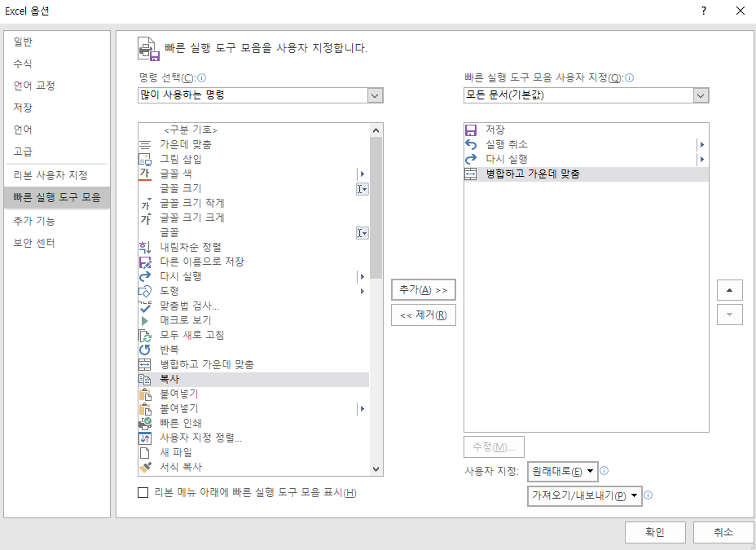Confirm with the 확인 button
The height and width of the screenshot is (550, 756).
pos(655,532)
